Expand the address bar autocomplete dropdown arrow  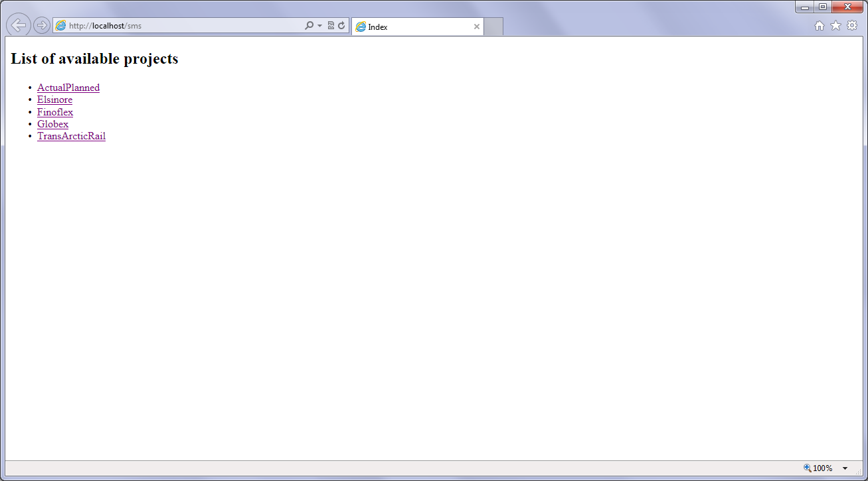pos(319,26)
